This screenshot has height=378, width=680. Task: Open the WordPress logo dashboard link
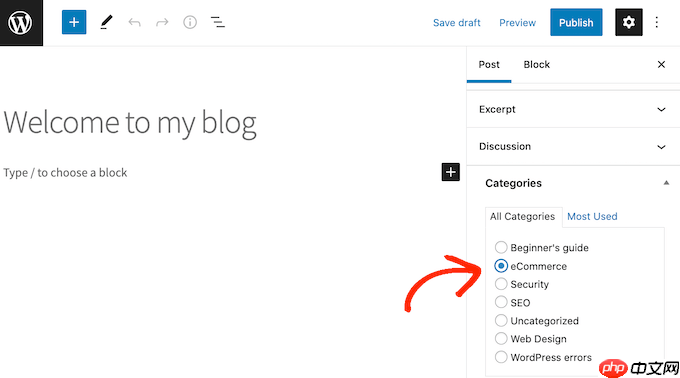(x=21, y=23)
